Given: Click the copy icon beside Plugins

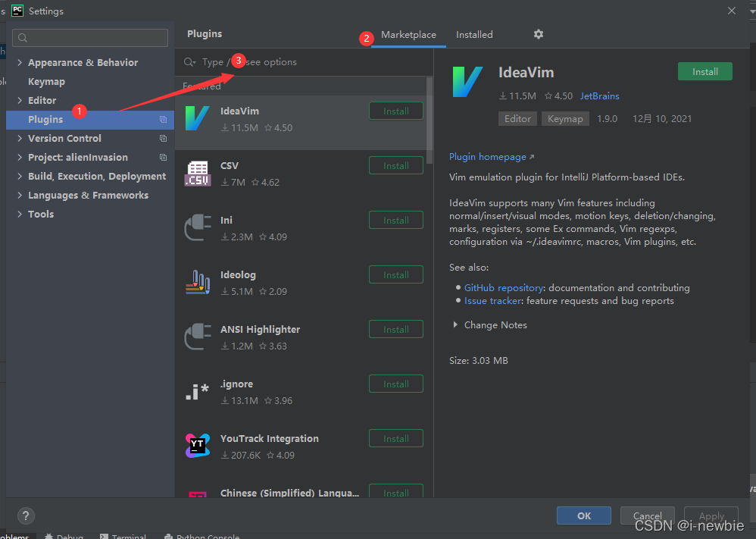Looking at the screenshot, I should pyautogui.click(x=163, y=120).
